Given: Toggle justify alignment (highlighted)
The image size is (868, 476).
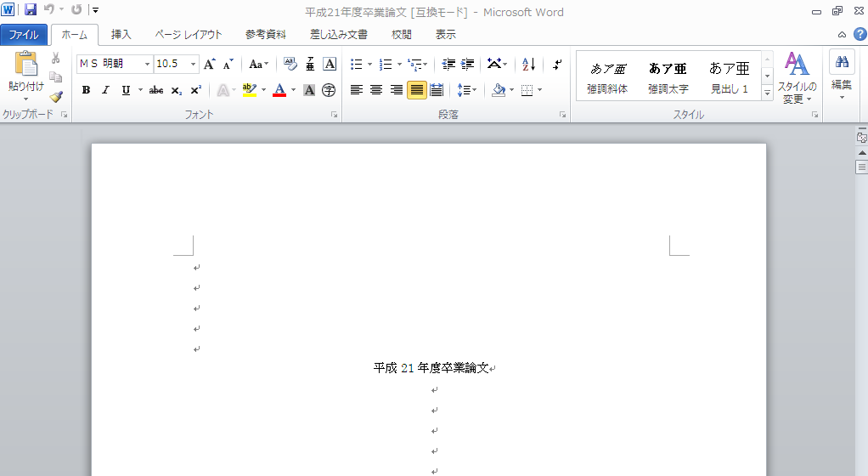Looking at the screenshot, I should point(417,90).
